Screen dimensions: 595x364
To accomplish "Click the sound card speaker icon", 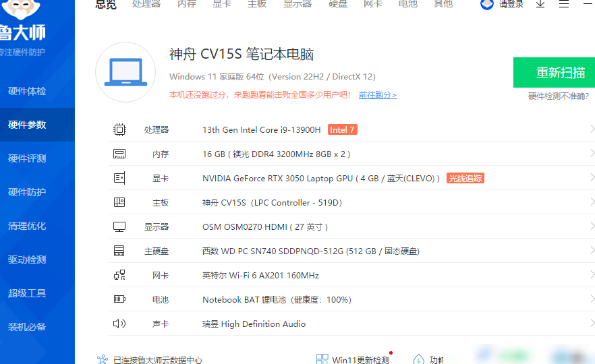I will (119, 324).
